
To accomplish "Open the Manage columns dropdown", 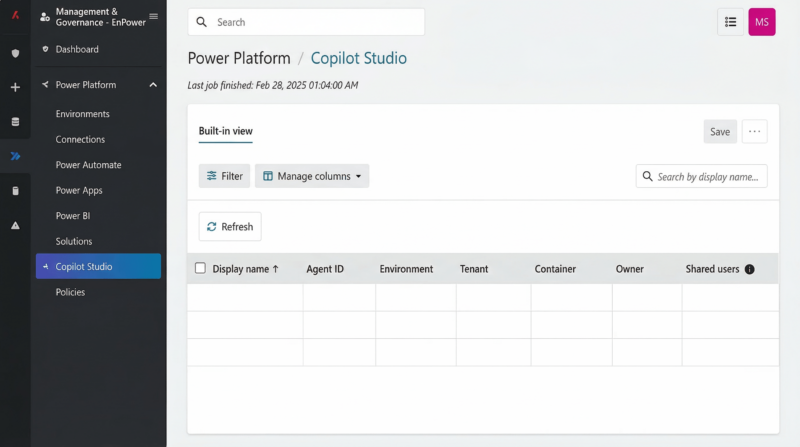I will pyautogui.click(x=312, y=176).
